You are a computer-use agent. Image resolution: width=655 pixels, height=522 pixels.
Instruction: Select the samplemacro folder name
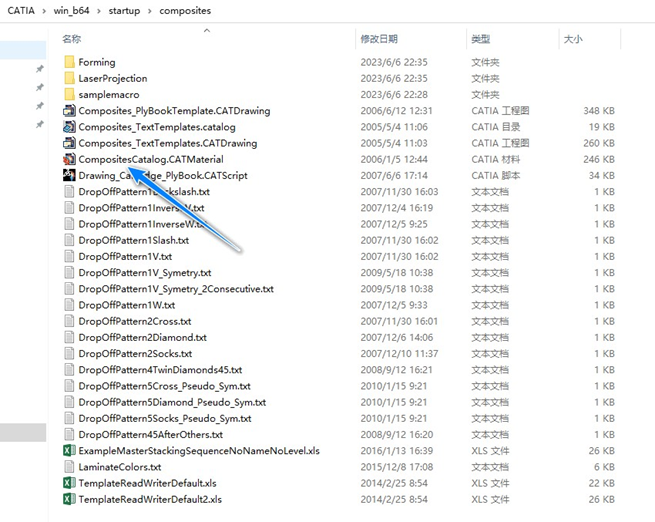coord(109,95)
